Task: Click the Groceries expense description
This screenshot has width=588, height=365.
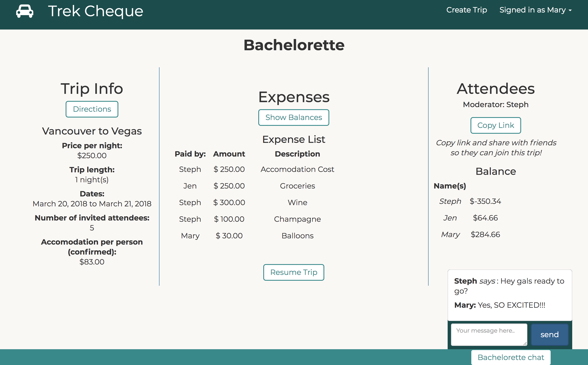Action: point(297,186)
